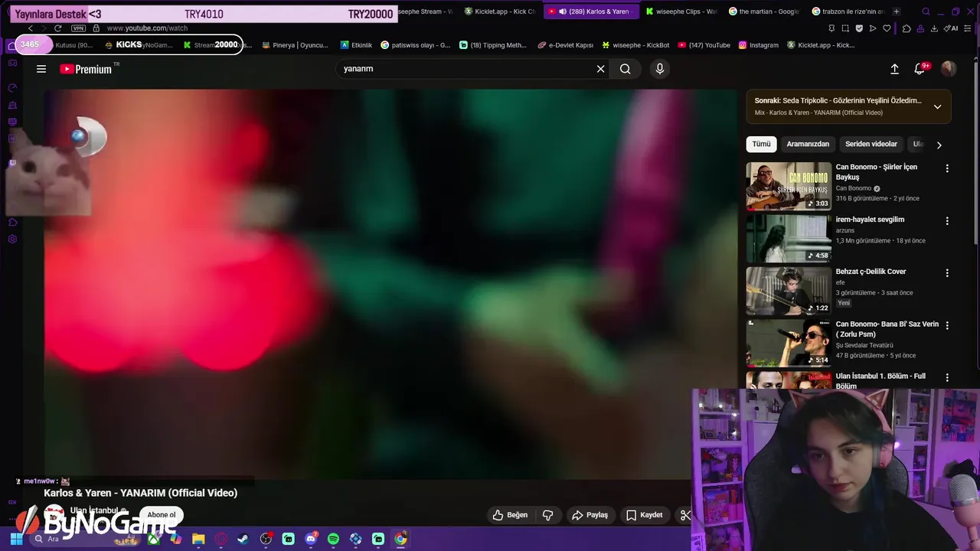Open the 'Instagram' bookmark

pos(759,45)
